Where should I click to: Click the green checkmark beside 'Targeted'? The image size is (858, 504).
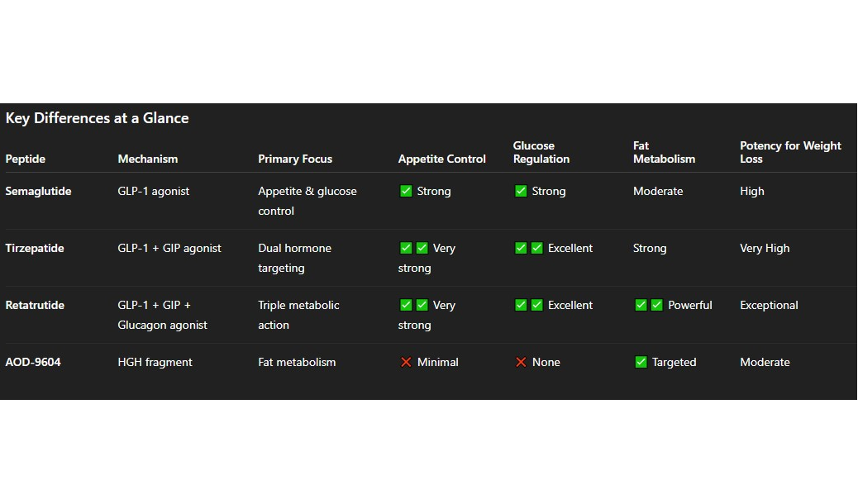pos(641,362)
